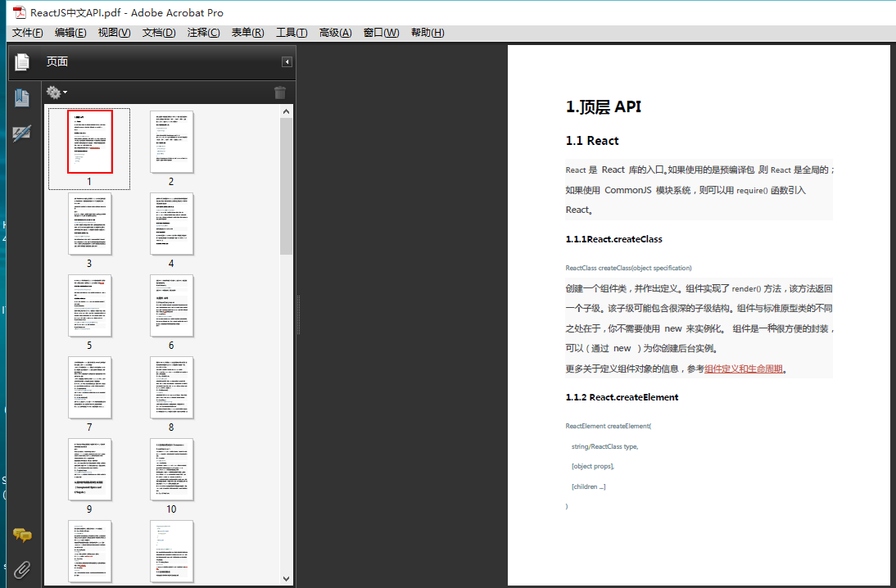Click the heading 1.顶层 API
Screen dimensions: 896x588
coord(604,106)
